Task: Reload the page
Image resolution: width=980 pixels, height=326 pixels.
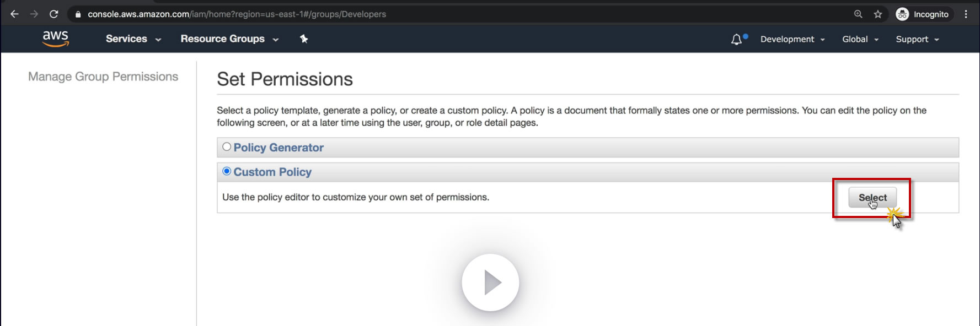Action: coord(53,14)
